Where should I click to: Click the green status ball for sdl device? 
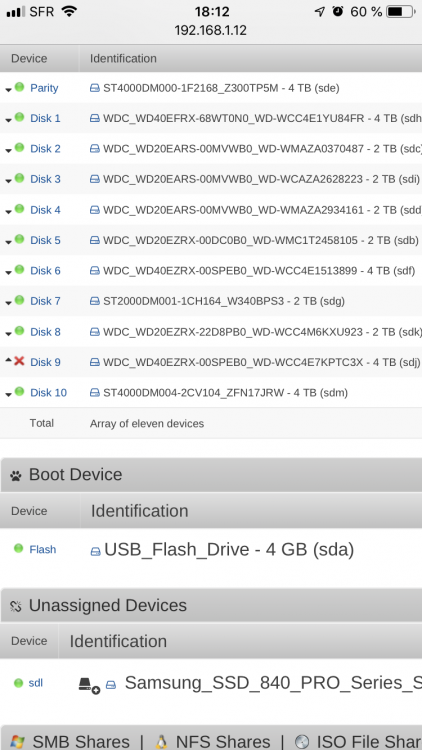point(19,683)
